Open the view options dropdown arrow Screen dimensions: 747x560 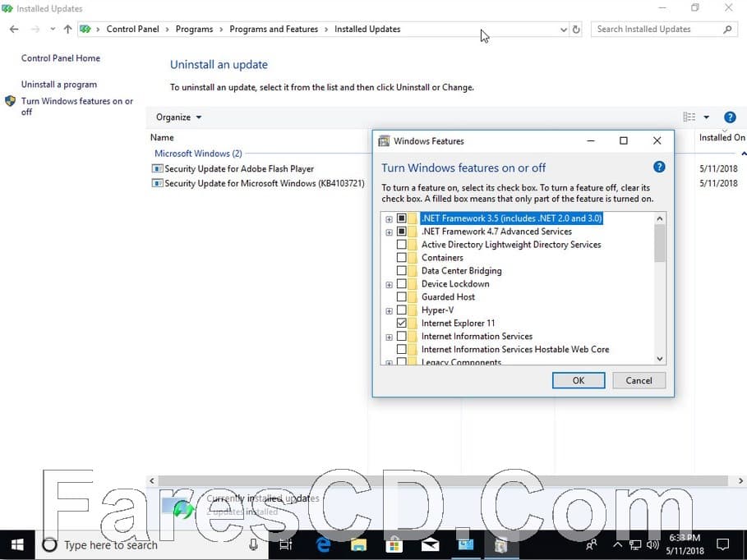(x=707, y=117)
